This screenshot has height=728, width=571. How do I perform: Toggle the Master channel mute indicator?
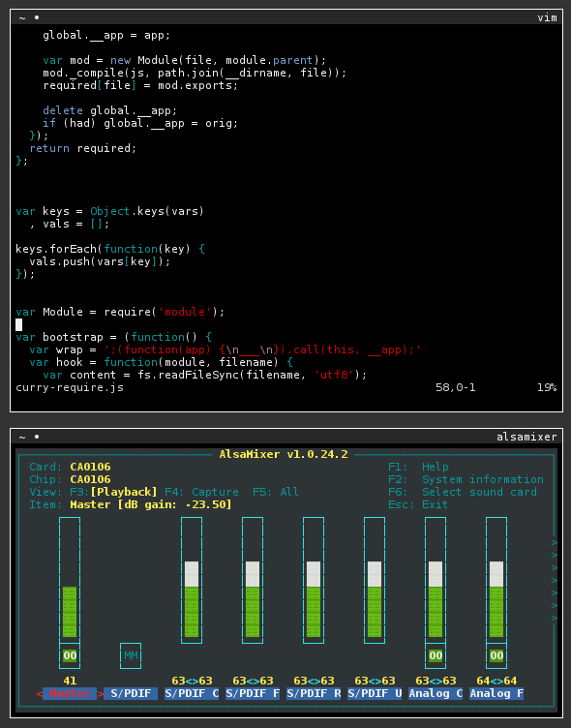point(70,655)
